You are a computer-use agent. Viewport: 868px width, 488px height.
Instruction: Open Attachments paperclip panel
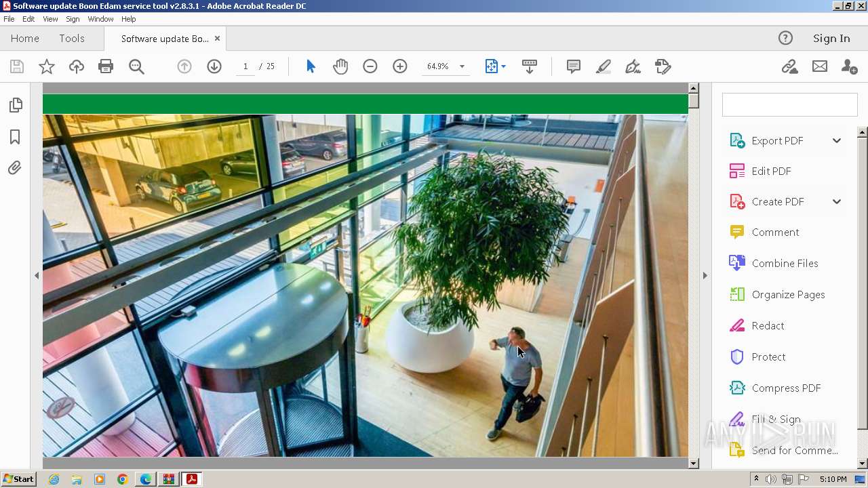pos(15,168)
